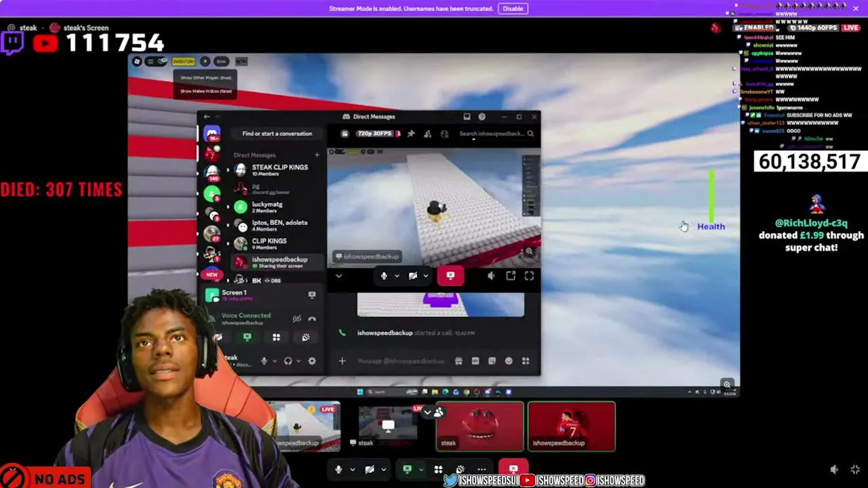
Task: Click stream volume speaker in nested window
Action: pos(492,276)
